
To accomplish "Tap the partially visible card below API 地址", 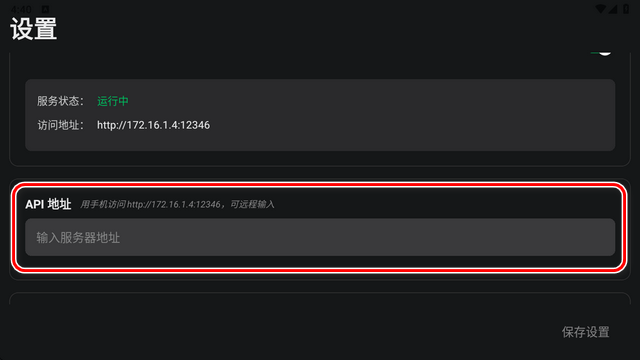I will click(x=320, y=298).
